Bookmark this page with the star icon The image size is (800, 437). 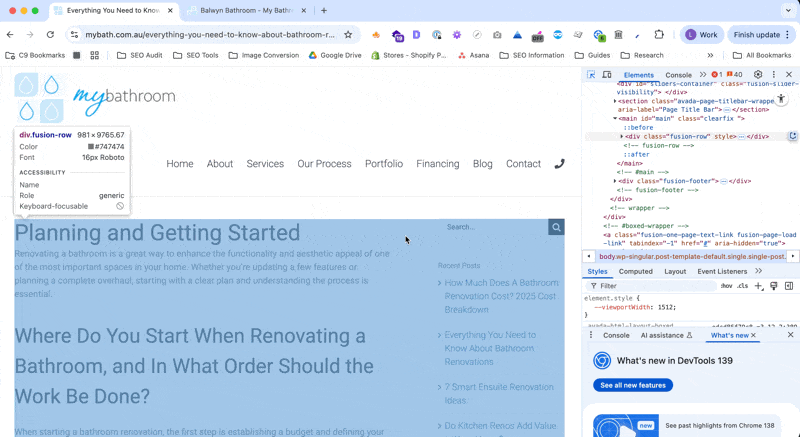tap(348, 34)
